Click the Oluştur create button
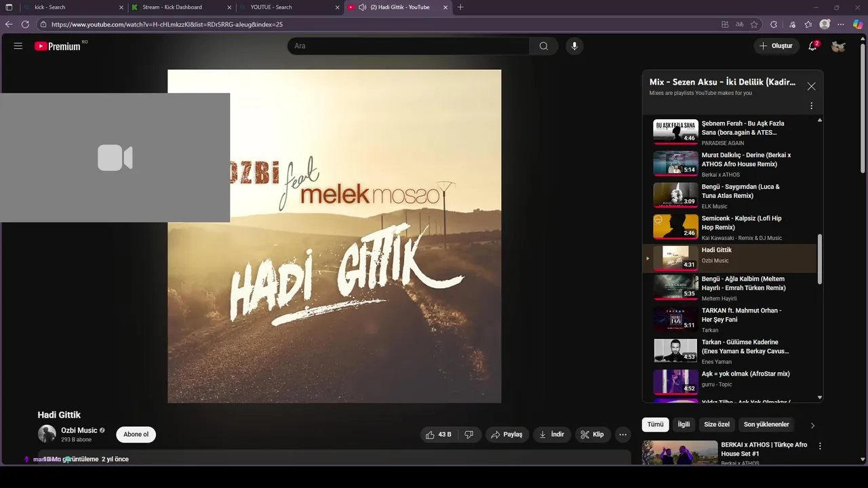This screenshot has width=868, height=488. pyautogui.click(x=776, y=46)
